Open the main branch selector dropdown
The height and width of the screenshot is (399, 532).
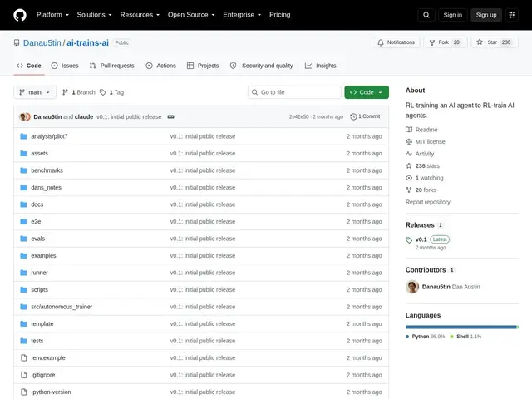click(x=35, y=92)
